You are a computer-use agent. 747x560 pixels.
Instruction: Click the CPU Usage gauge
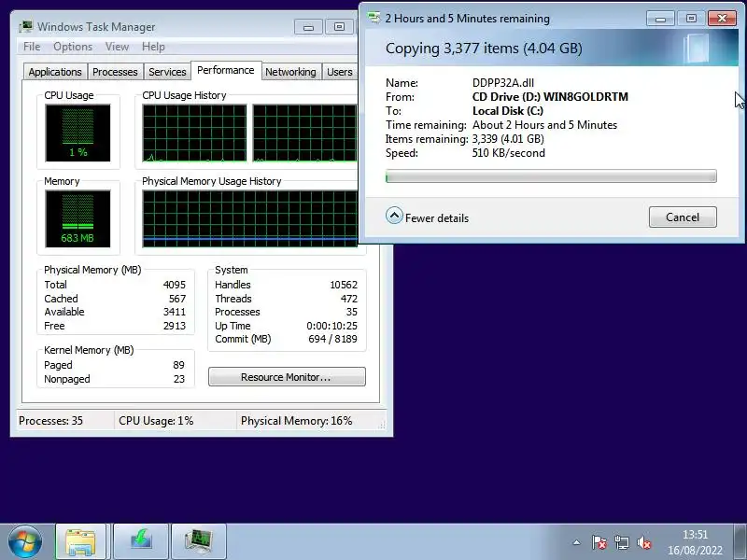(x=78, y=133)
